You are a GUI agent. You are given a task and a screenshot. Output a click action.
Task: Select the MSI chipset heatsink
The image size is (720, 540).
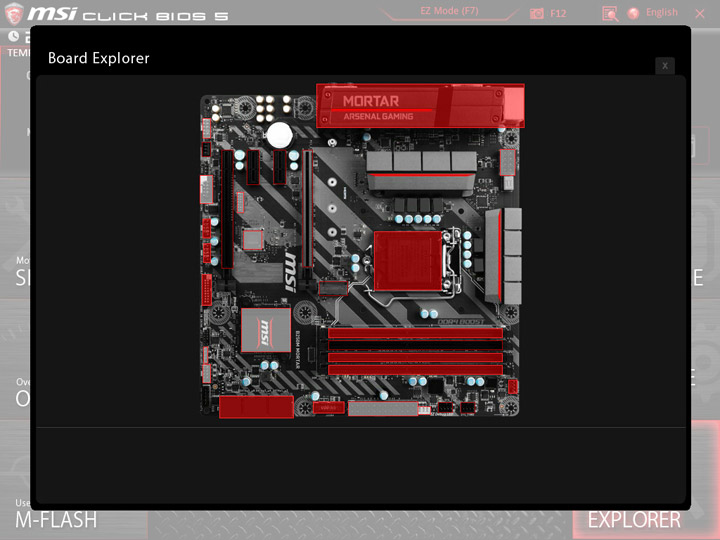click(x=266, y=330)
